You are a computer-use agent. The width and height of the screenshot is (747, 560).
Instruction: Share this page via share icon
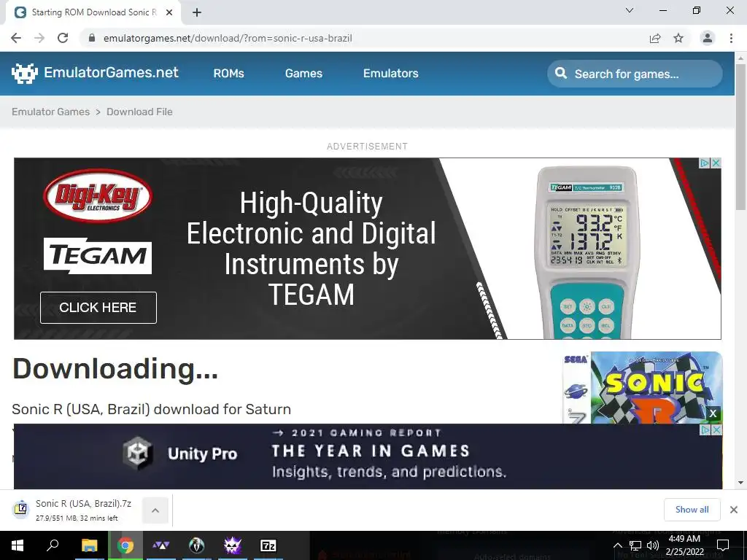pyautogui.click(x=655, y=38)
